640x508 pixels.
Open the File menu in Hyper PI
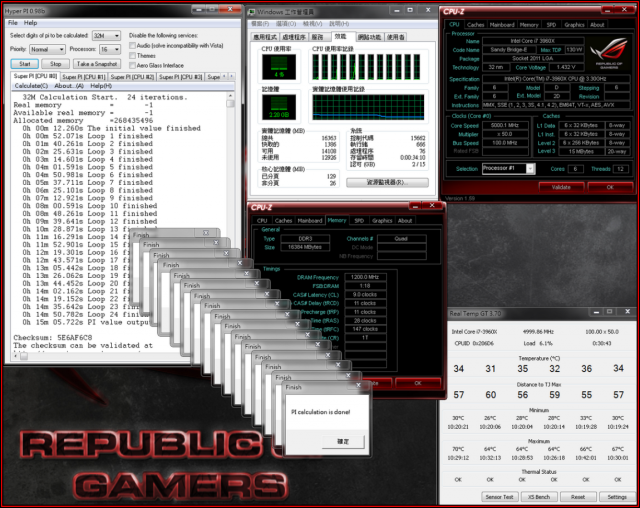coord(13,23)
